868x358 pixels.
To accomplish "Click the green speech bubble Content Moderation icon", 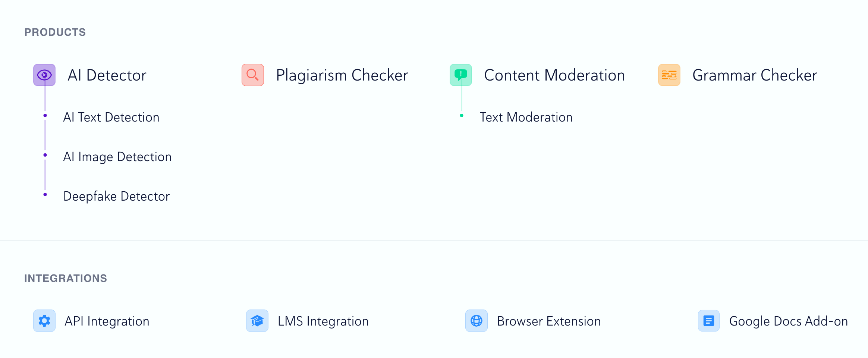I will [461, 75].
